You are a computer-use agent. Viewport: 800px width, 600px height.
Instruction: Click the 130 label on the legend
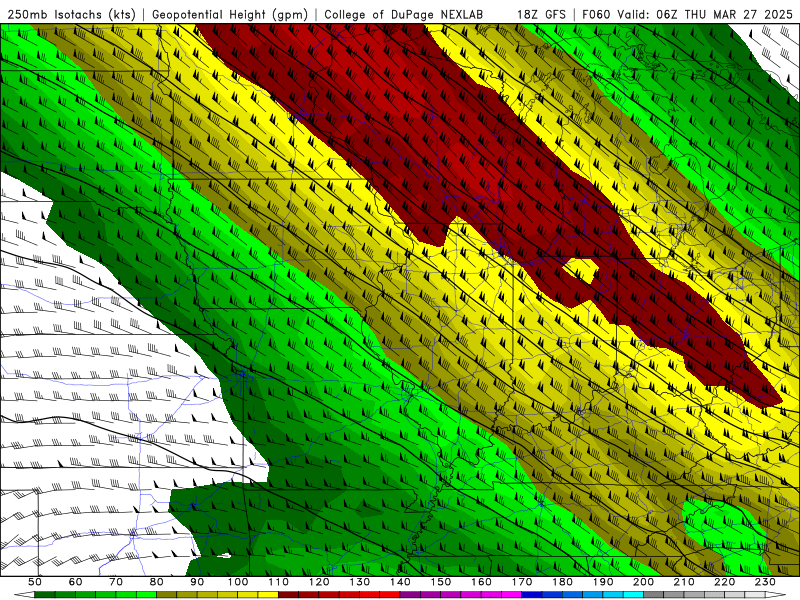tap(359, 582)
